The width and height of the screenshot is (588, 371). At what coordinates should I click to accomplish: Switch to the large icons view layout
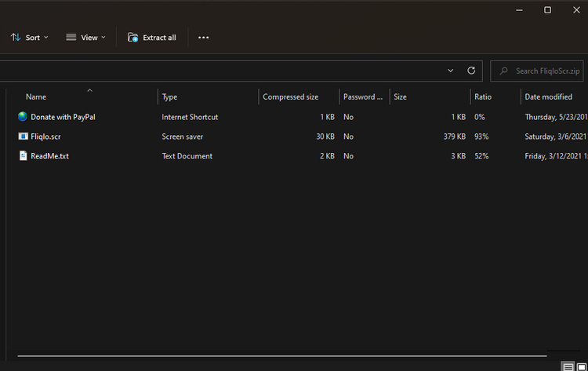tap(582, 366)
